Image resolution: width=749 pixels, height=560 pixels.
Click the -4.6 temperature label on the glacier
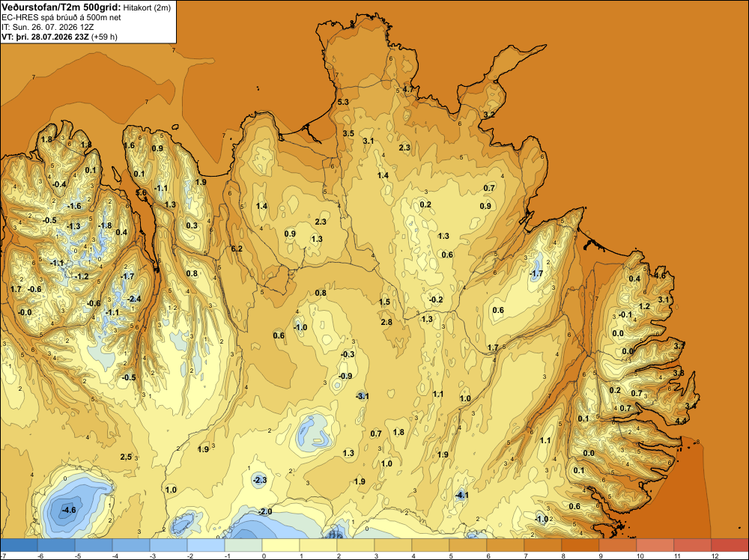pyautogui.click(x=69, y=510)
